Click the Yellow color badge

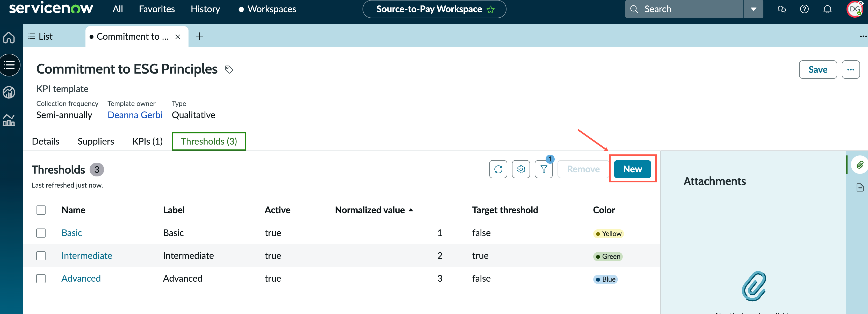pos(608,234)
